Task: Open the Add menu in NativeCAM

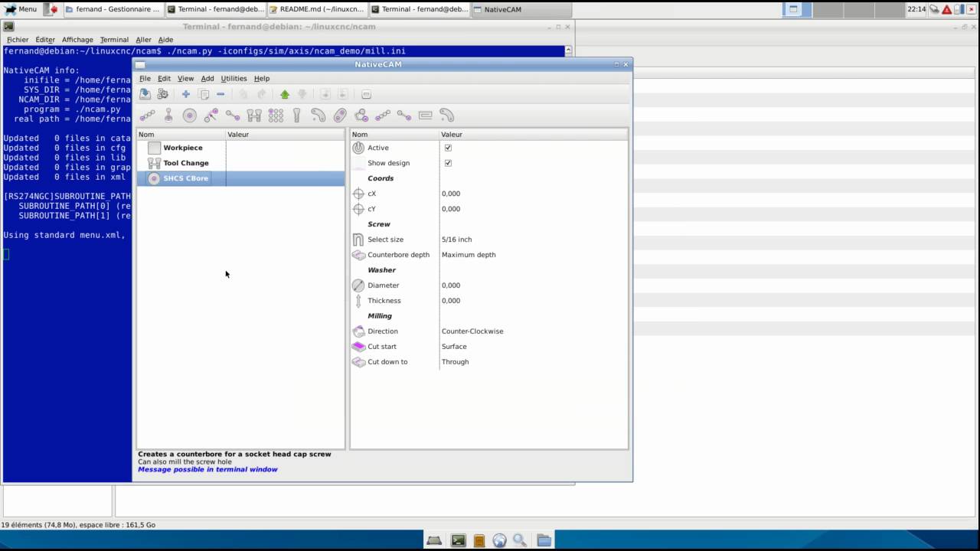Action: (x=207, y=78)
